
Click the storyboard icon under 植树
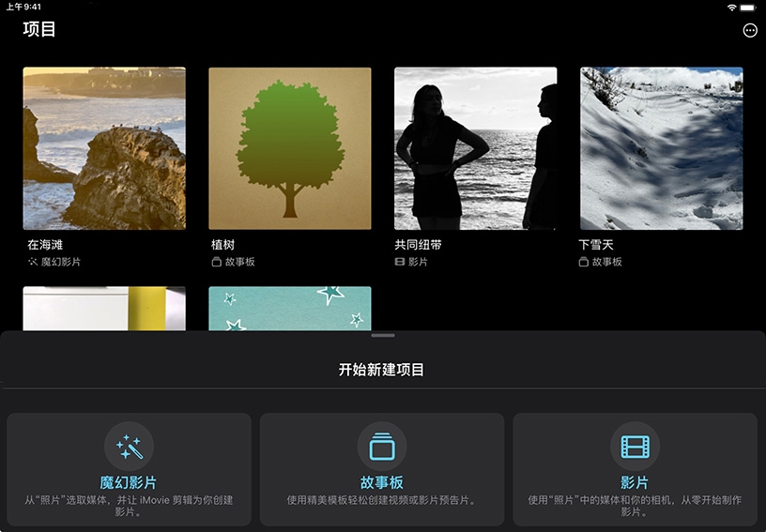(x=216, y=262)
